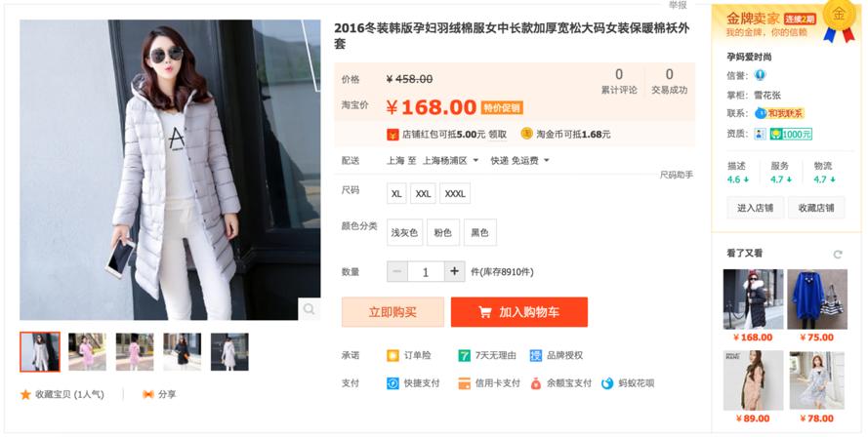Select size XL
Image resolution: width=868 pixels, height=437 pixels.
click(396, 193)
